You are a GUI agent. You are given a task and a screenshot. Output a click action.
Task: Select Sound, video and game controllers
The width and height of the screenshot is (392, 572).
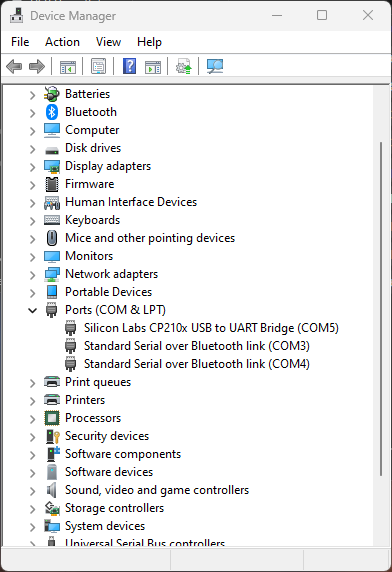pos(157,490)
